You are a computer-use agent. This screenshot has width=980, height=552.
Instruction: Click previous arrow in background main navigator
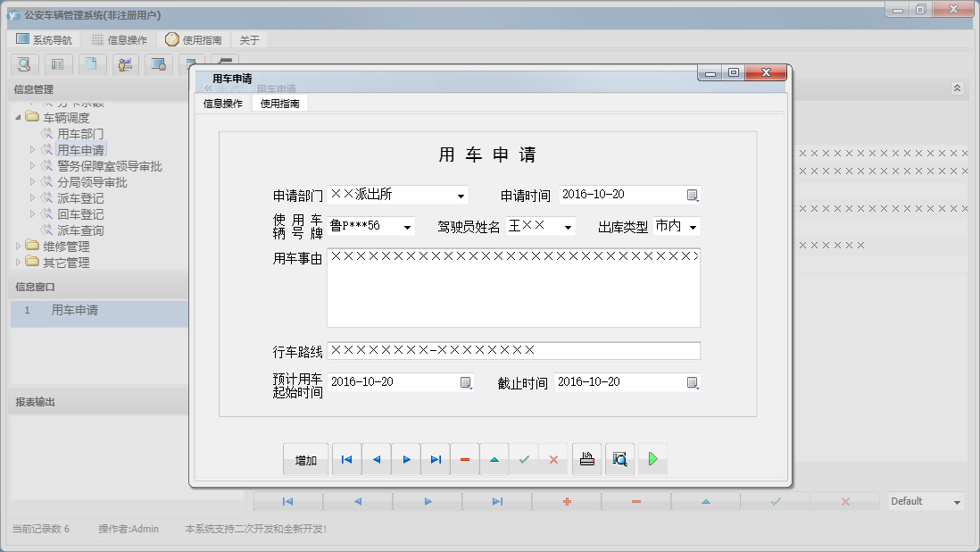click(358, 501)
